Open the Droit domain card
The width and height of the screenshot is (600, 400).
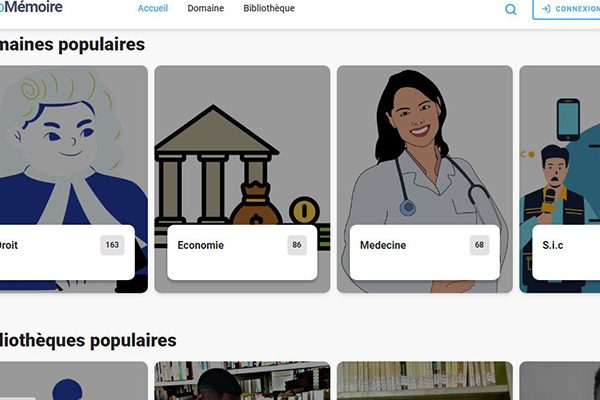[x=74, y=179]
